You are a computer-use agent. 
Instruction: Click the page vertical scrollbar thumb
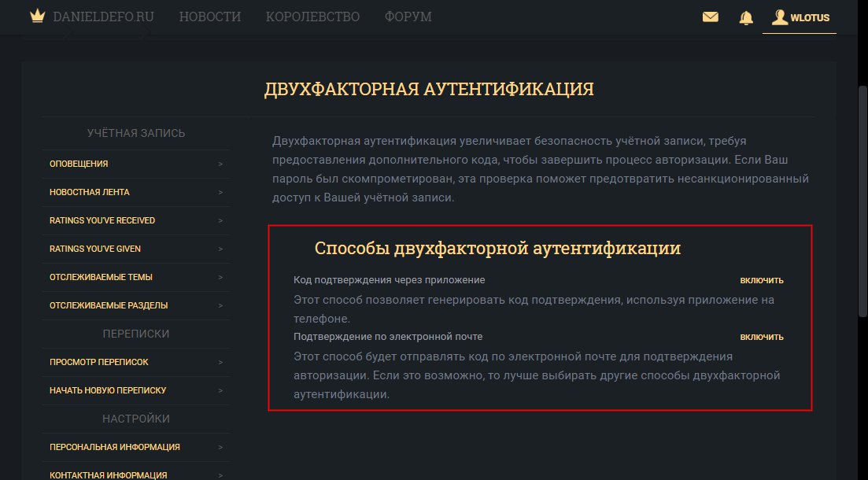coord(862,201)
